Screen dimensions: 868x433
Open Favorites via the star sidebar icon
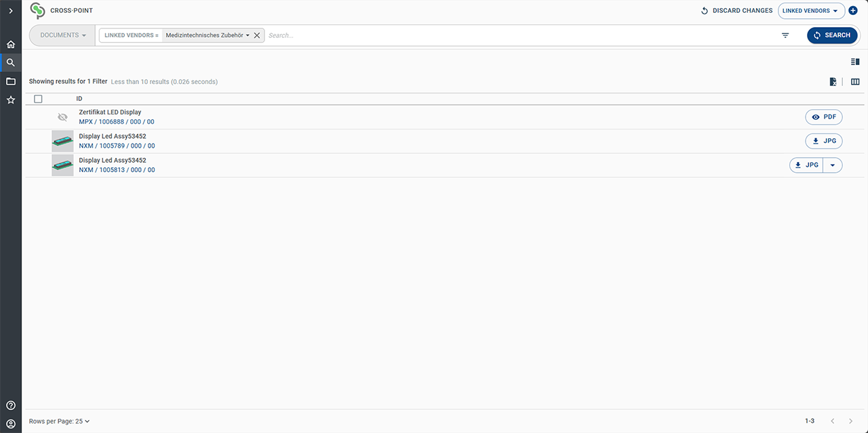pos(10,100)
